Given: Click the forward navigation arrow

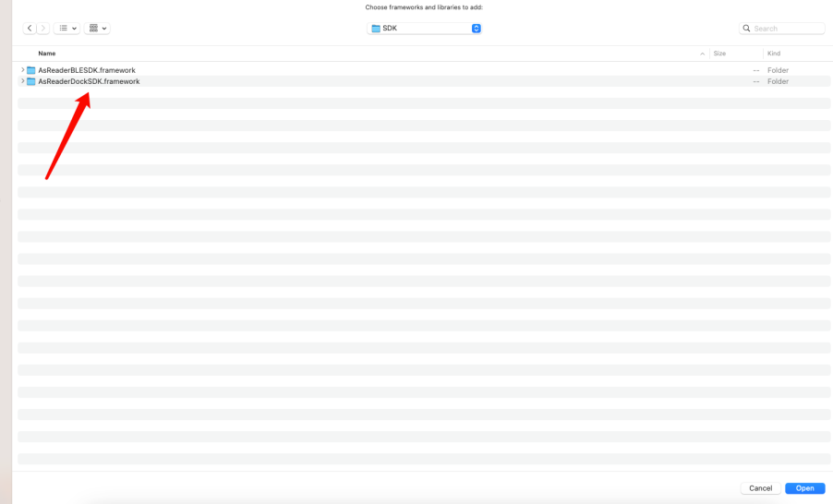Looking at the screenshot, I should click(42, 29).
